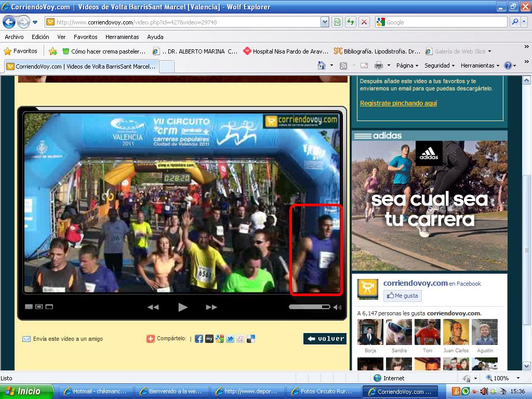Image resolution: width=532 pixels, height=399 pixels.
Task: Open search provider options dropdown
Action: click(524, 22)
